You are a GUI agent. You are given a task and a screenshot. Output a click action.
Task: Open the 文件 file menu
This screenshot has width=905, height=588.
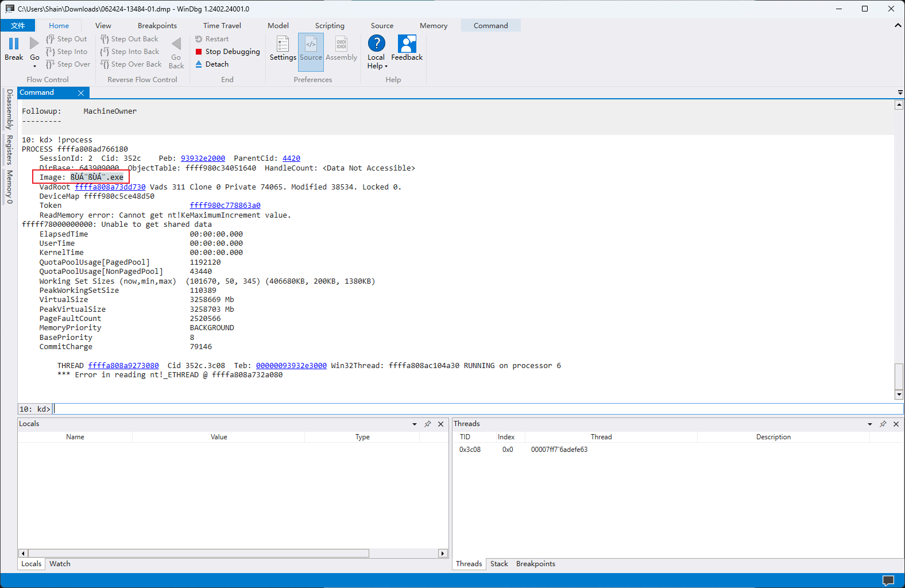click(x=18, y=25)
